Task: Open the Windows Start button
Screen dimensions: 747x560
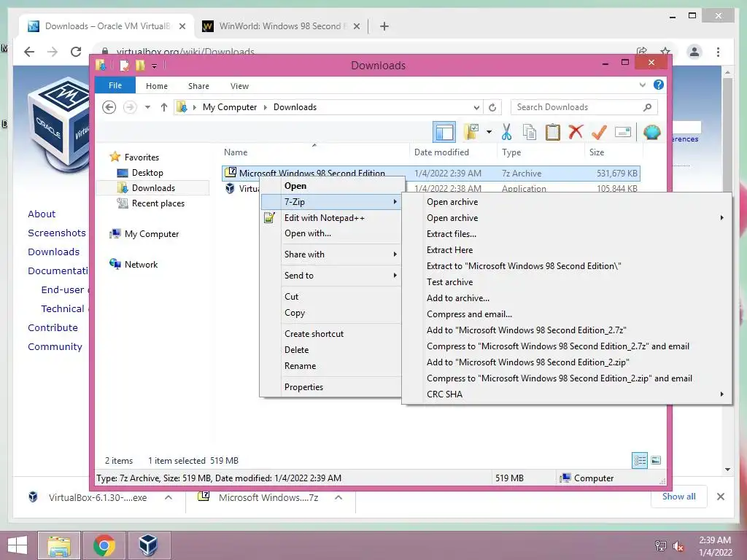Action: (18, 545)
